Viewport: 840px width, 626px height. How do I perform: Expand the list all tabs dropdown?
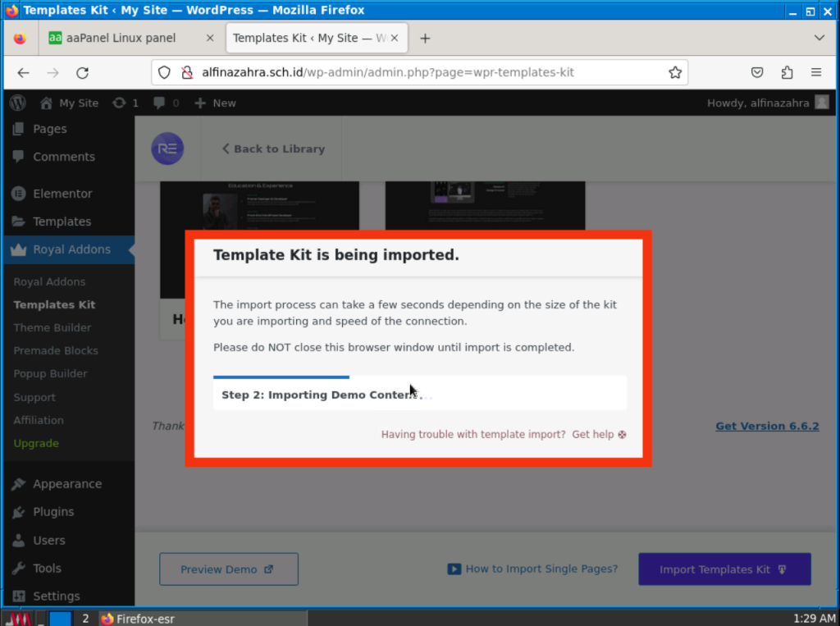(819, 38)
